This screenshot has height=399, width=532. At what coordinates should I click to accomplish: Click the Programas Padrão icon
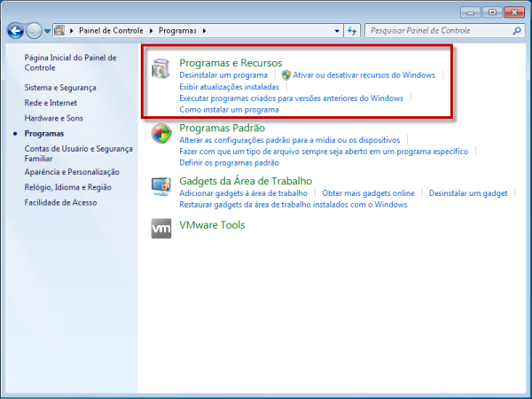[161, 135]
